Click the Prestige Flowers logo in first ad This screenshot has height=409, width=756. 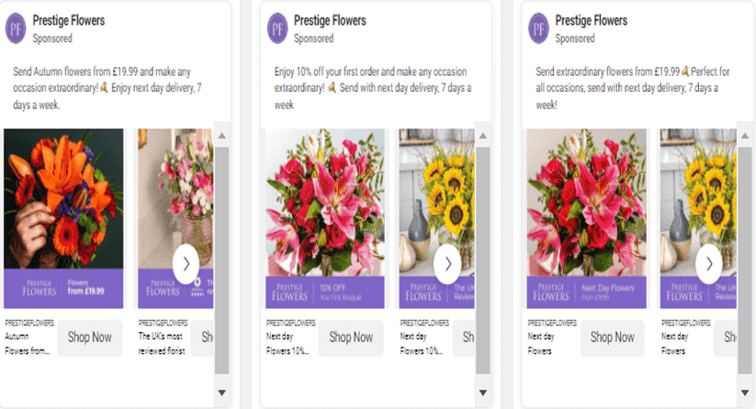pos(16,29)
